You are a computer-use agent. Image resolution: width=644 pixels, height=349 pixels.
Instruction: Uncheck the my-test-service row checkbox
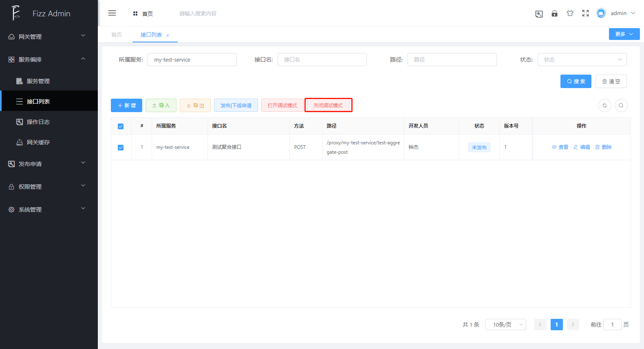click(121, 147)
